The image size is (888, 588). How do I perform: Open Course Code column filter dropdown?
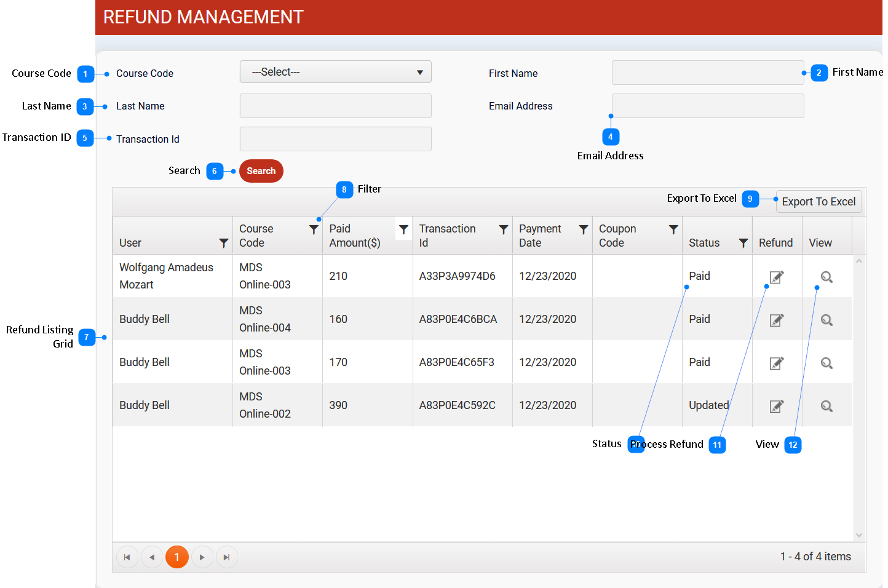coord(314,229)
